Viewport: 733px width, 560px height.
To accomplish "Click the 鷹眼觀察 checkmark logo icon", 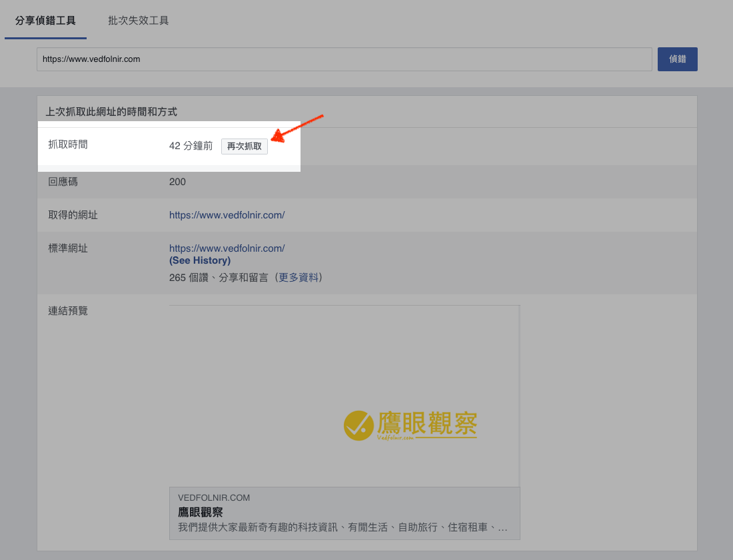I will click(x=359, y=425).
